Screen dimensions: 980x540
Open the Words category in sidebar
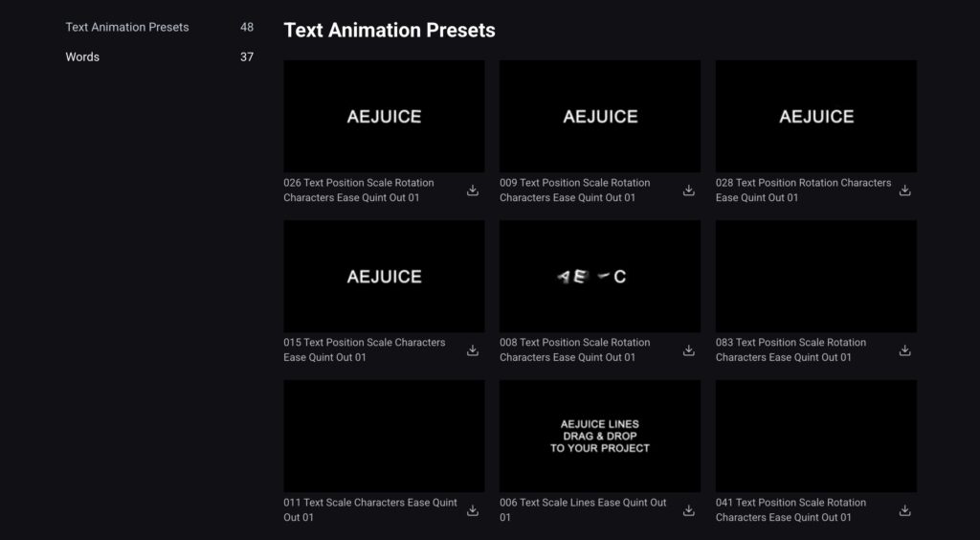(82, 56)
